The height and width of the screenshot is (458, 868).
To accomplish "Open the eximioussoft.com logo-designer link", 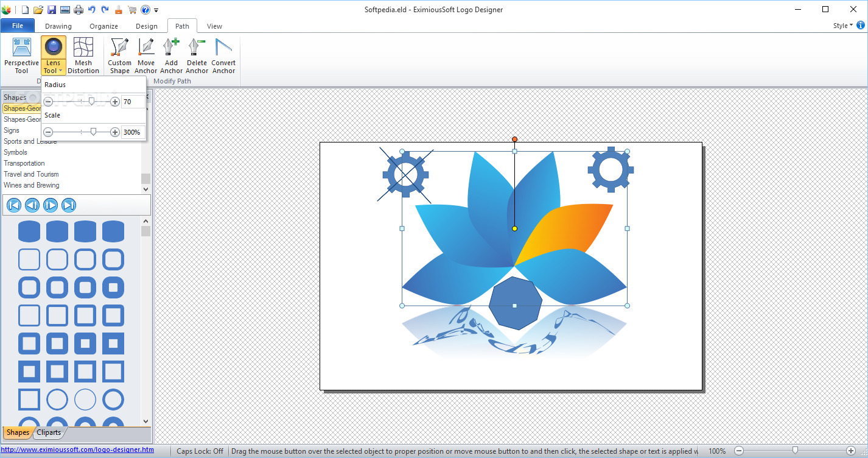I will pyautogui.click(x=77, y=450).
